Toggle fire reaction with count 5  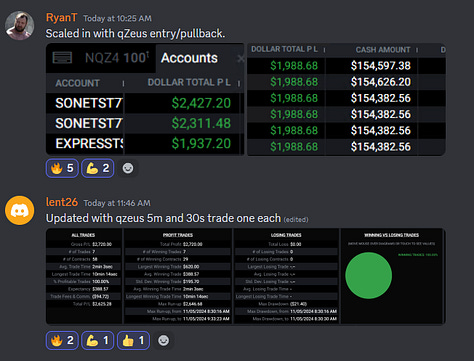[x=62, y=168]
